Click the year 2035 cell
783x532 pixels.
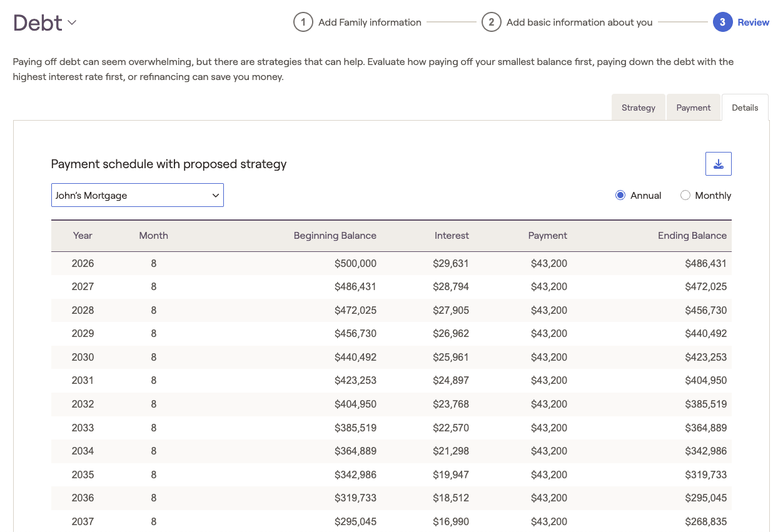click(x=83, y=475)
